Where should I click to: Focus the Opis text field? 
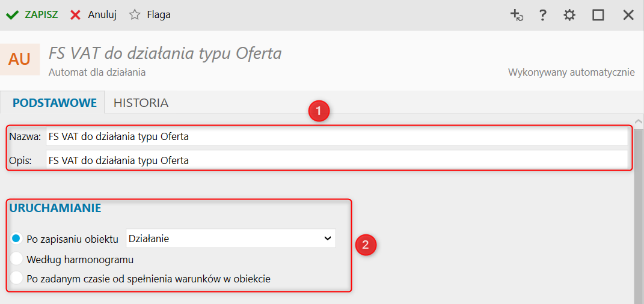pos(336,160)
